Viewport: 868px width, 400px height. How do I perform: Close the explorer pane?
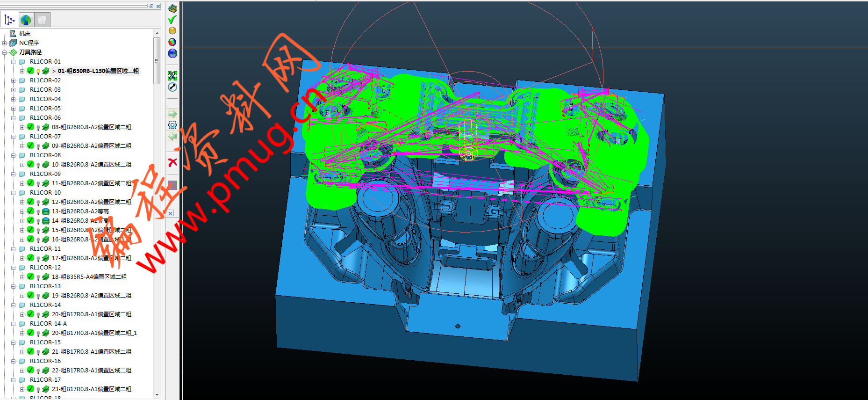158,6
